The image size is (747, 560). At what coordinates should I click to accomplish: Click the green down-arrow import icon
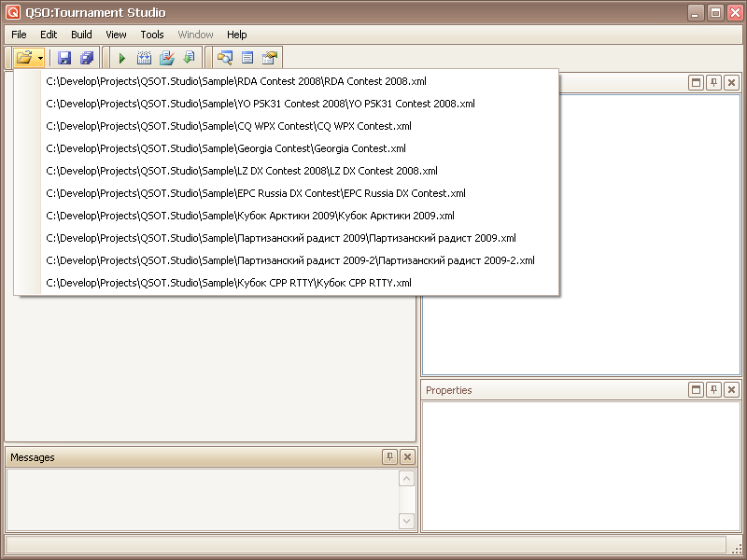[x=189, y=58]
